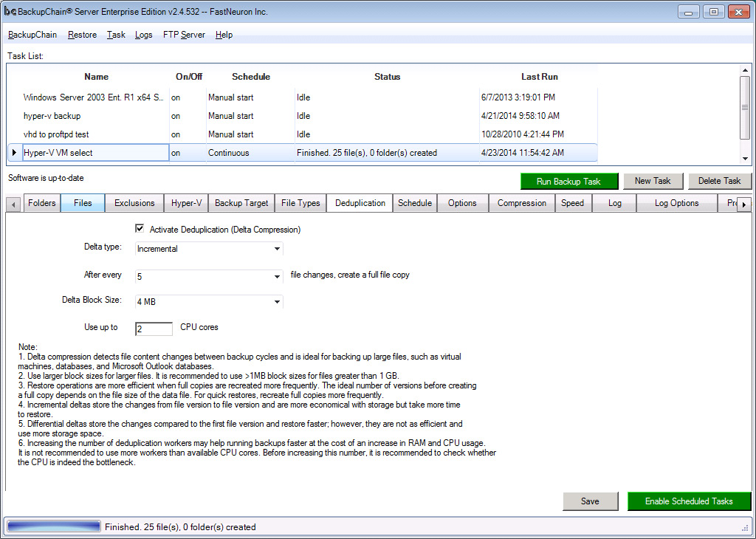Minimize the BackupChain window
756x539 pixels.
(689, 12)
